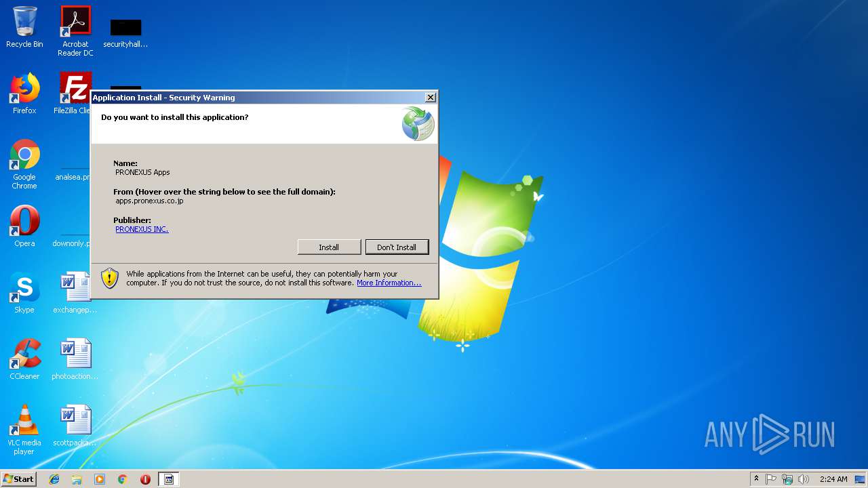
Task: Click the clock showing 2:24 AM
Action: click(833, 479)
